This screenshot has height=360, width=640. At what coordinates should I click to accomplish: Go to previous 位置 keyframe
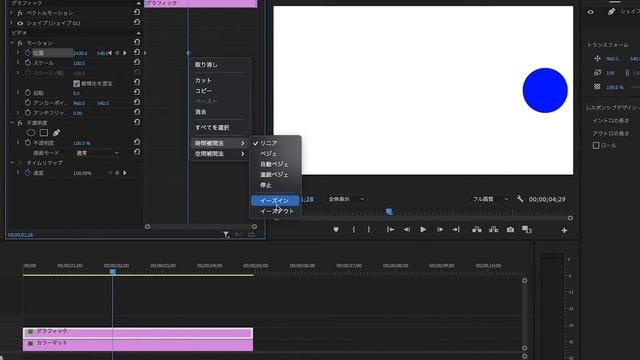[110, 53]
